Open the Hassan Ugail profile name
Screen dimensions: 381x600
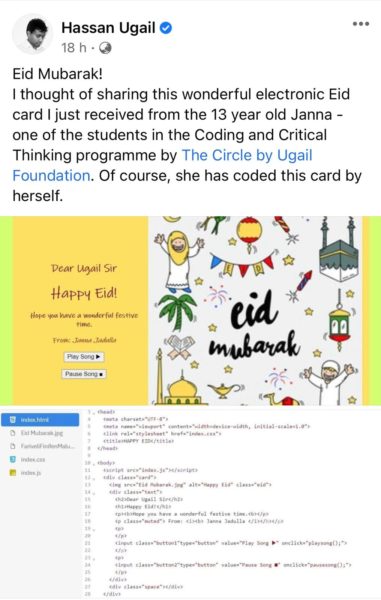point(108,28)
